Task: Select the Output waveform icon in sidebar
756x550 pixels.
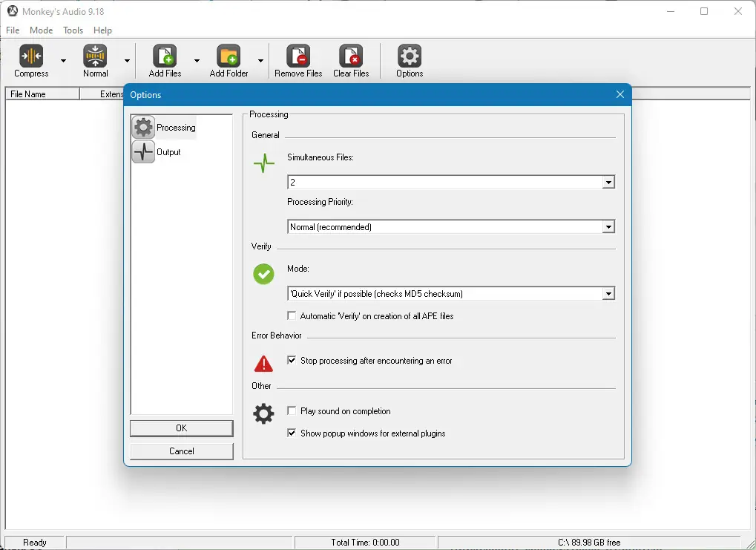Action: pyautogui.click(x=143, y=151)
